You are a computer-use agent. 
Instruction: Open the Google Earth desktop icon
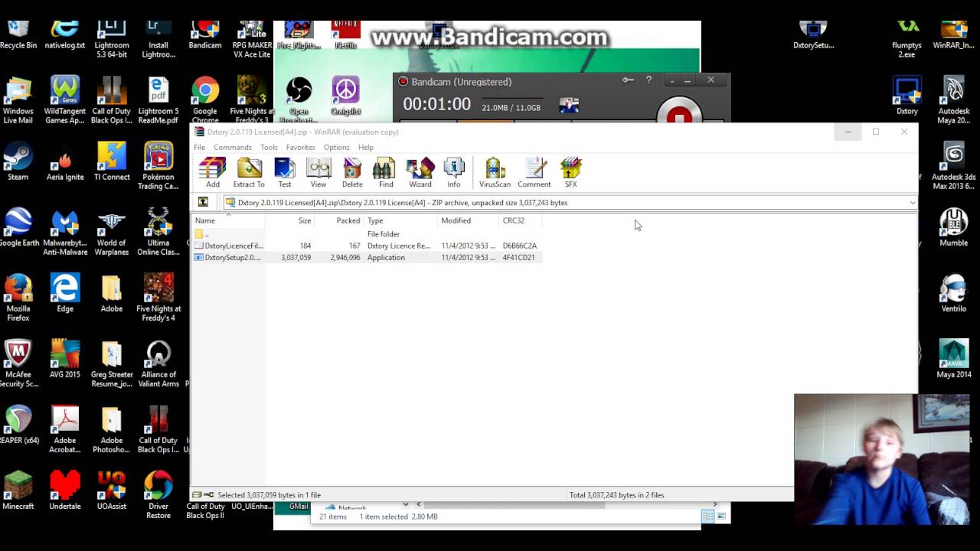(x=18, y=228)
